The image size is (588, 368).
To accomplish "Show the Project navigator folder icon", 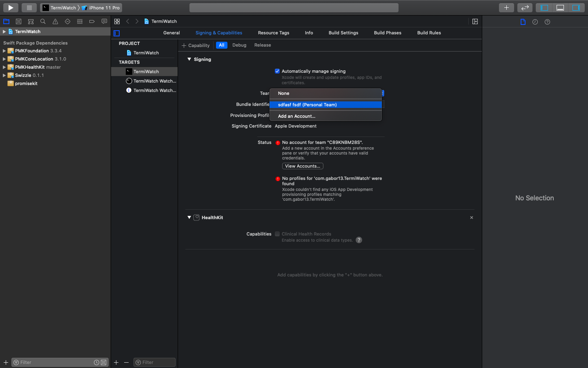I will click(x=6, y=21).
